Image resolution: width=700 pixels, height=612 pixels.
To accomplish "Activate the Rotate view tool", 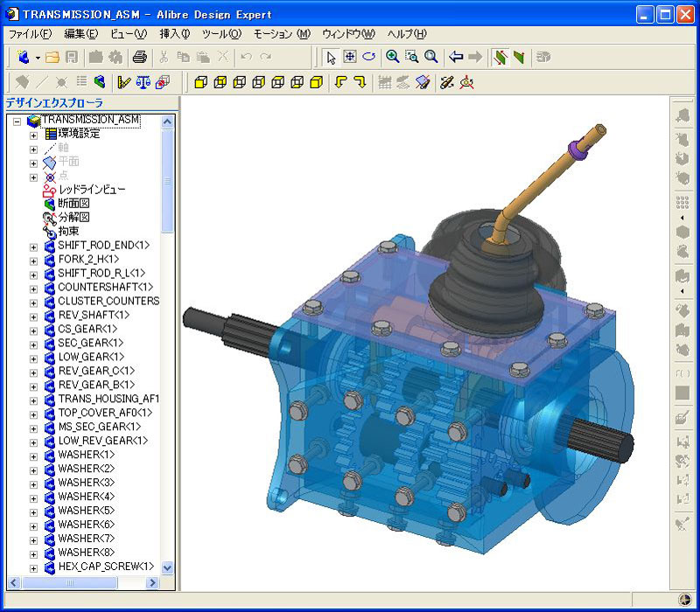I will coord(369,58).
